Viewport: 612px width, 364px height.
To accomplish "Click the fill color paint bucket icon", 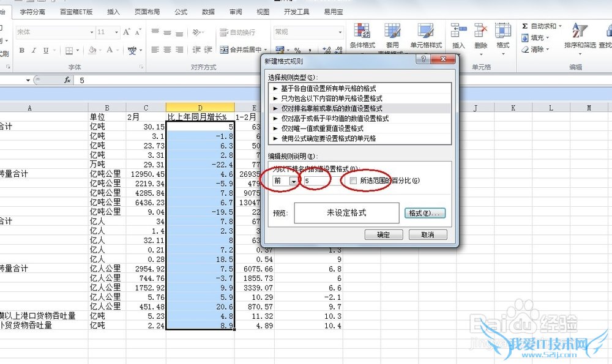I will coord(92,50).
